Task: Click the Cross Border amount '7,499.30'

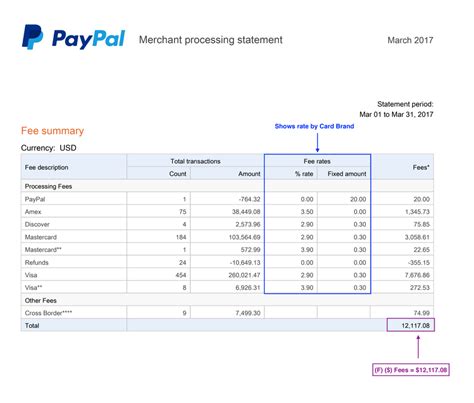Action: [248, 313]
